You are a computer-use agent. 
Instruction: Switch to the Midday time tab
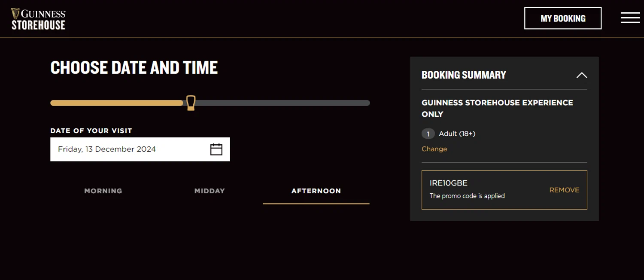click(210, 191)
